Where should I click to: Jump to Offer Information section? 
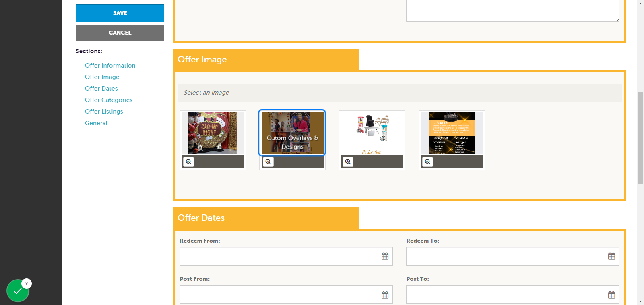pyautogui.click(x=110, y=65)
